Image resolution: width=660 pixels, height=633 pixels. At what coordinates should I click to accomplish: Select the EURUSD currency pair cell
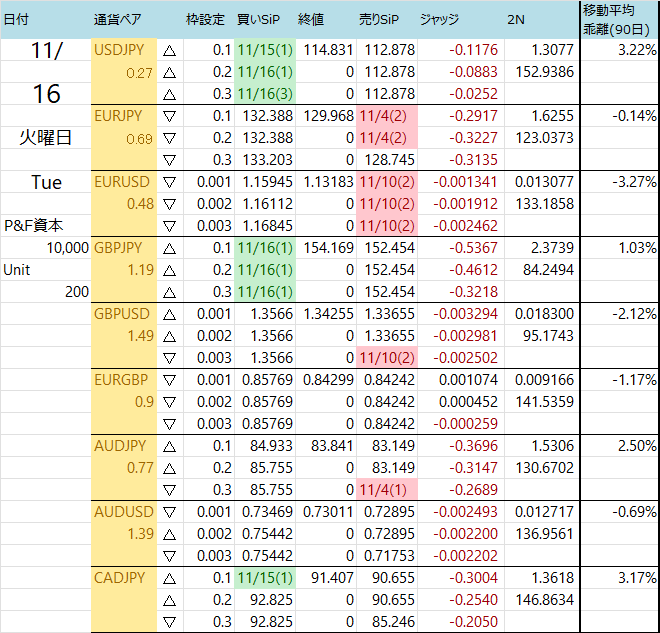tap(124, 182)
